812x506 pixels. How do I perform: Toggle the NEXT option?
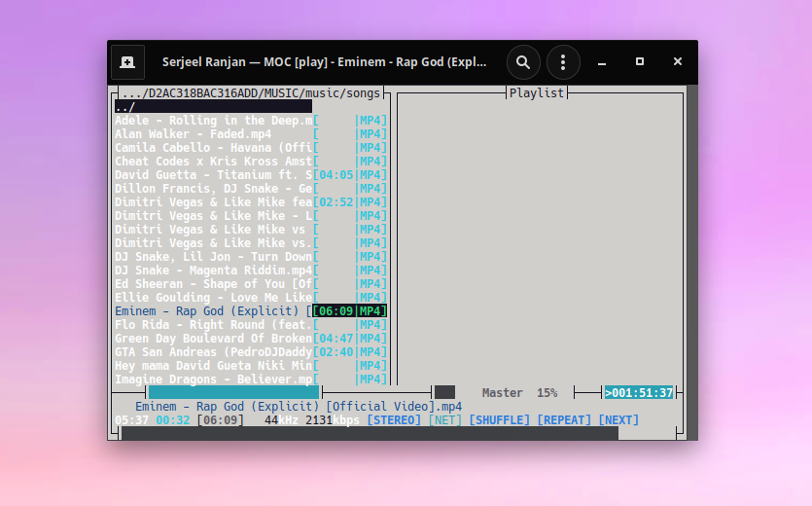(618, 420)
